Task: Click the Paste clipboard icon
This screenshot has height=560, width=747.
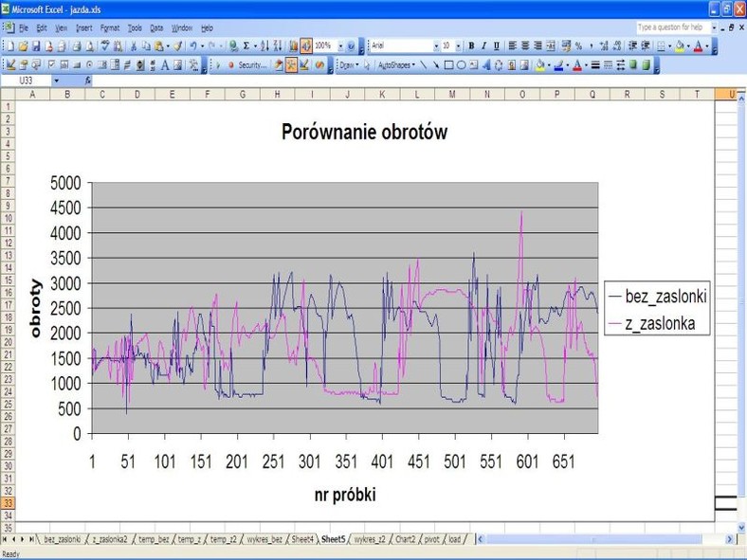Action: [x=159, y=45]
